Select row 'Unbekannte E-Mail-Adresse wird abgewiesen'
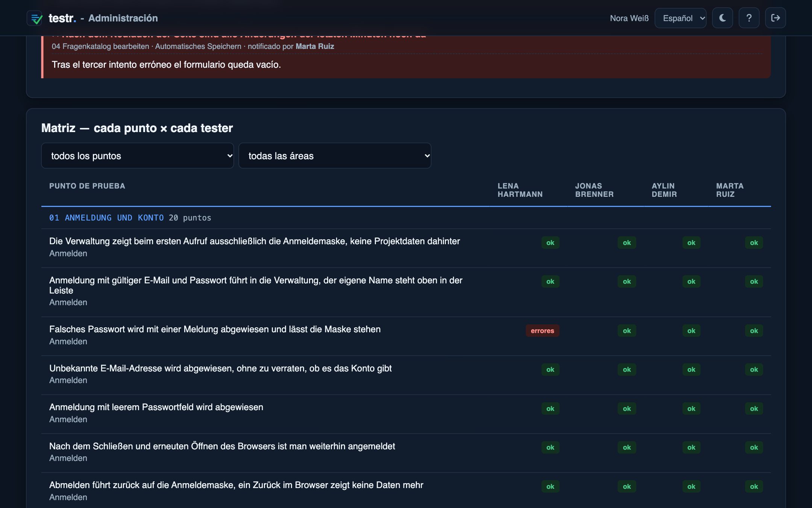Viewport: 812px width, 508px height. tap(406, 375)
